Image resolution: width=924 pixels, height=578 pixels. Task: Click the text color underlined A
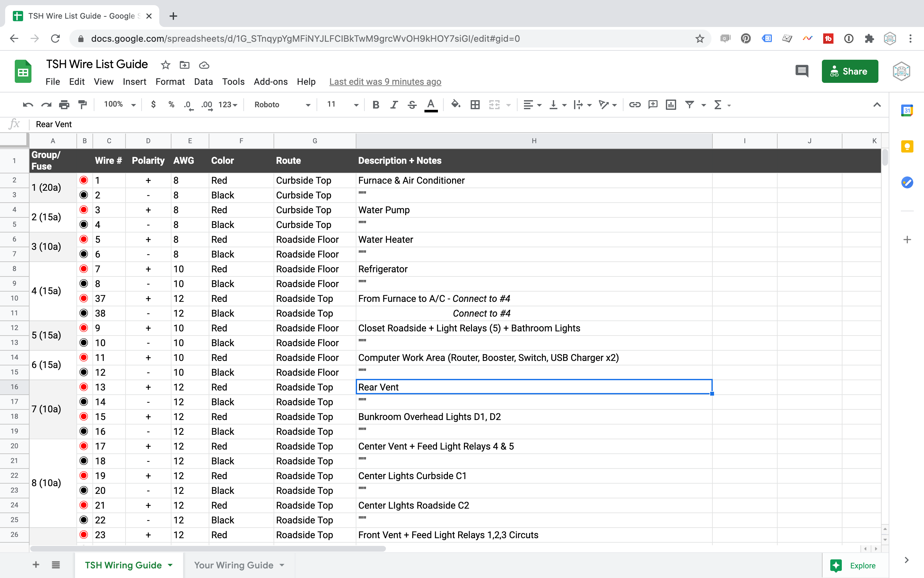(x=431, y=104)
